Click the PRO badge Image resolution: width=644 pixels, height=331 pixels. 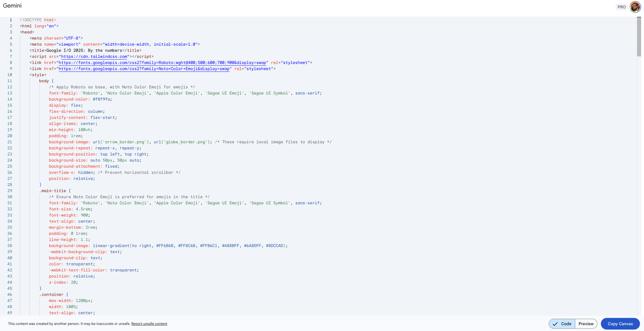(621, 8)
